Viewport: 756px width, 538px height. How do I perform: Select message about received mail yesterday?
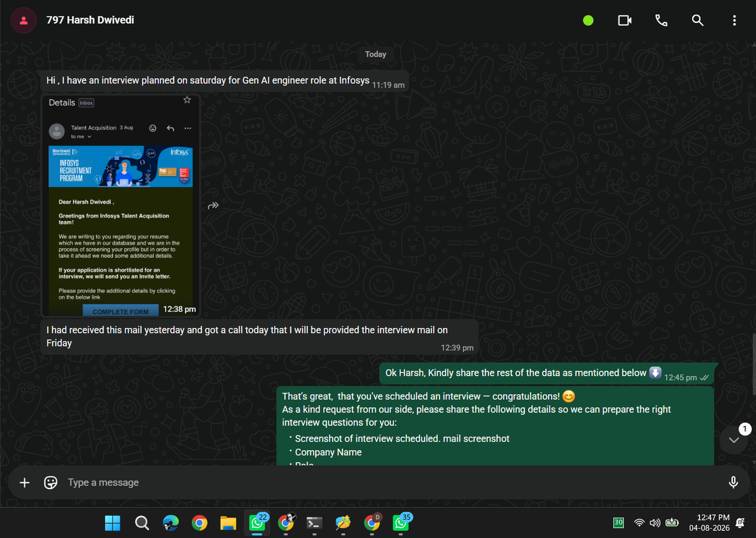point(260,337)
